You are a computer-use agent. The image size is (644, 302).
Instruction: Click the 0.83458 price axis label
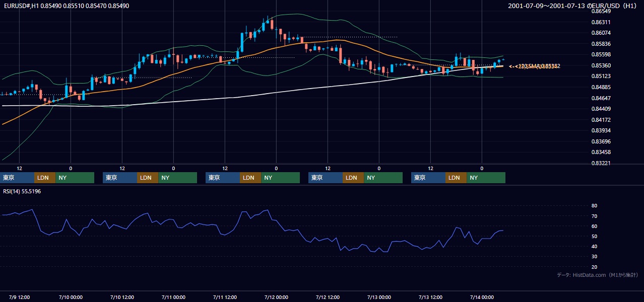[601, 152]
